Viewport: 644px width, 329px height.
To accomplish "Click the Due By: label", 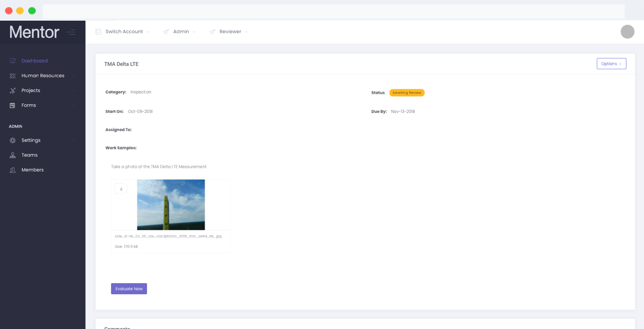I will pyautogui.click(x=379, y=112).
